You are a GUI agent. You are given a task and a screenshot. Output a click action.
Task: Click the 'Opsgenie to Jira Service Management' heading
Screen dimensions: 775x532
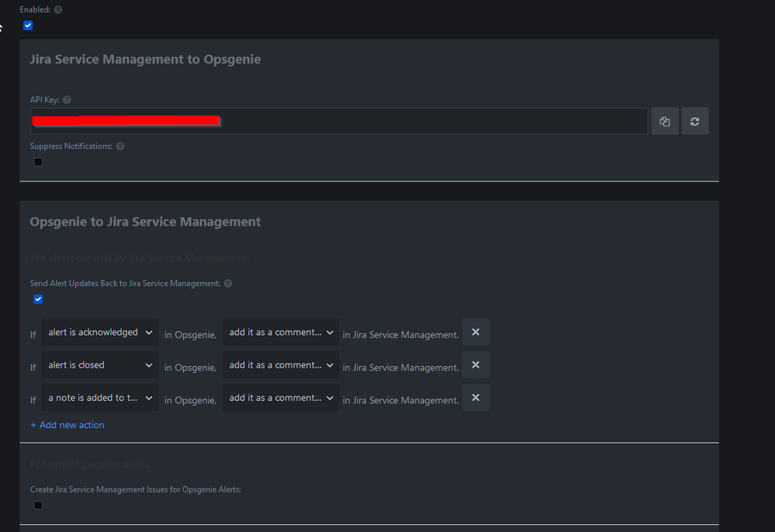coord(145,222)
